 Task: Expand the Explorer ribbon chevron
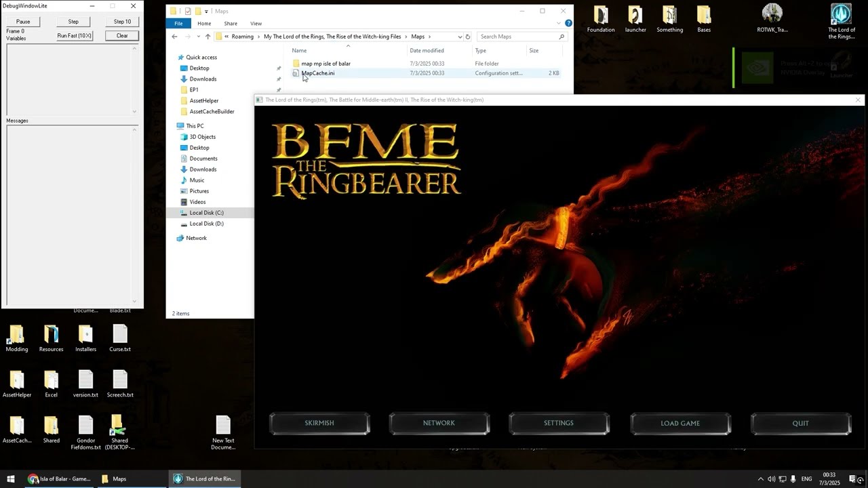560,23
